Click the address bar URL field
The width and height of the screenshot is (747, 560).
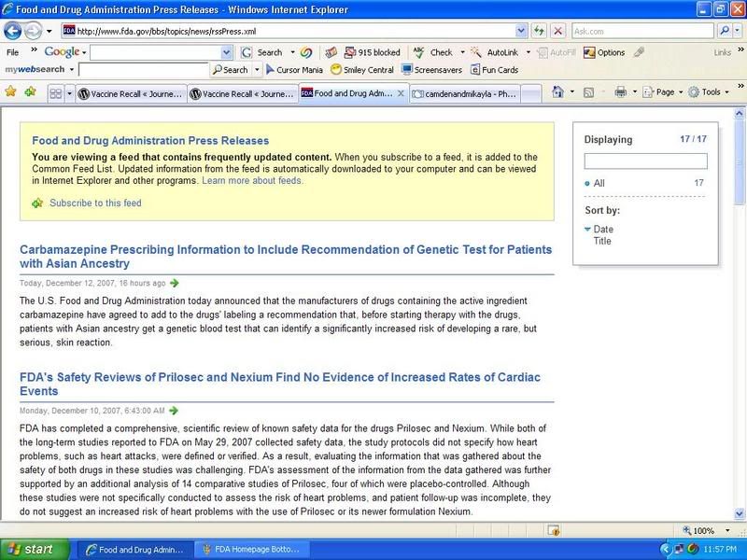289,32
